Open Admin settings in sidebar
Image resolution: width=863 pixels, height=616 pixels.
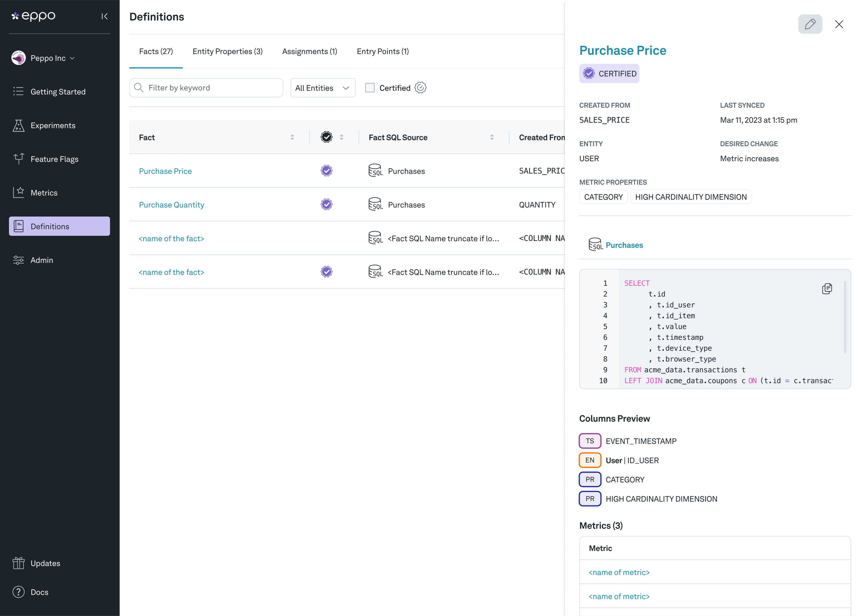(x=42, y=260)
